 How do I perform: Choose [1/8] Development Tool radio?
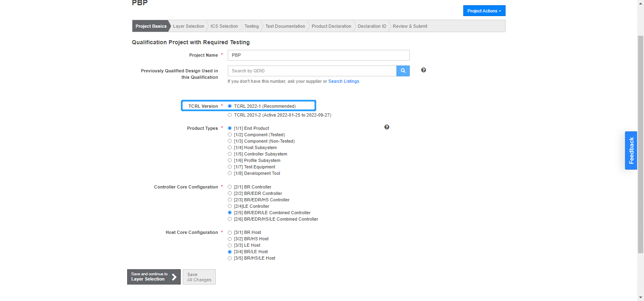(x=230, y=173)
